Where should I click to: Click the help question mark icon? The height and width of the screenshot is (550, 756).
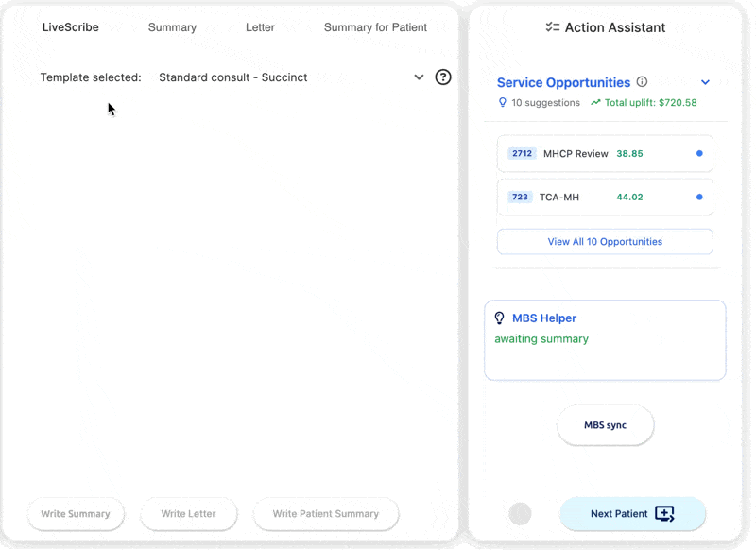pos(442,77)
